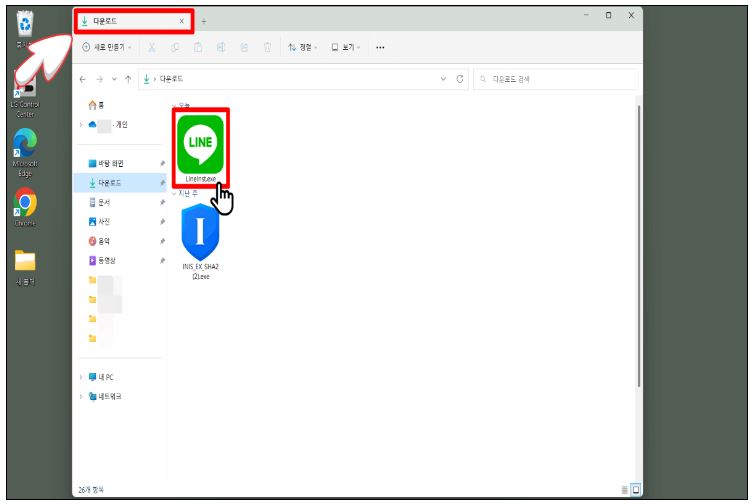753x504 pixels.
Task: Launch Chrome from the desktop
Action: coord(25,207)
